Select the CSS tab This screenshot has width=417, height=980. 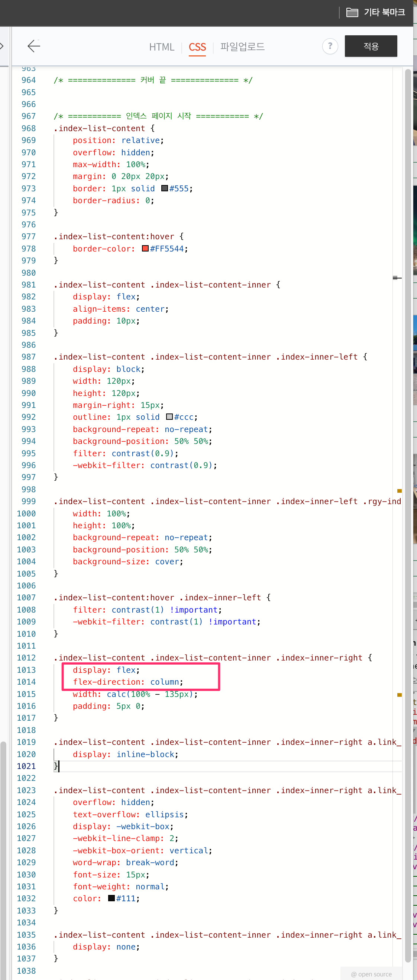click(197, 47)
